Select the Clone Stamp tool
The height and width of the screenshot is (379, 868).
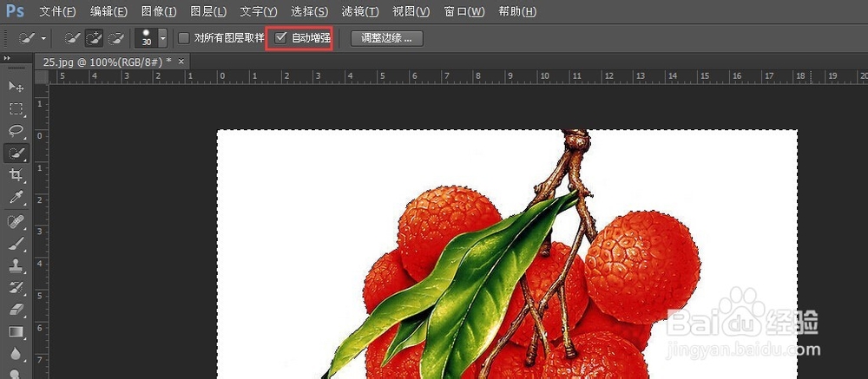pos(16,265)
